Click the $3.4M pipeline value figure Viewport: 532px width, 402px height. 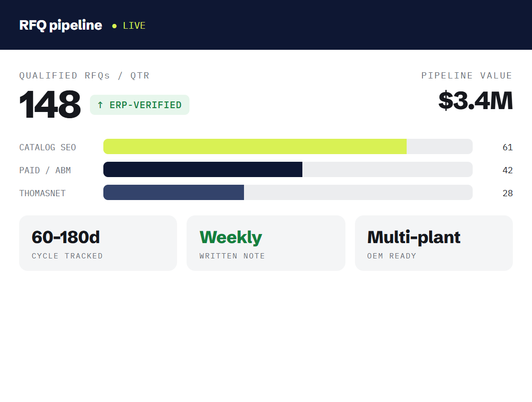[x=476, y=100]
